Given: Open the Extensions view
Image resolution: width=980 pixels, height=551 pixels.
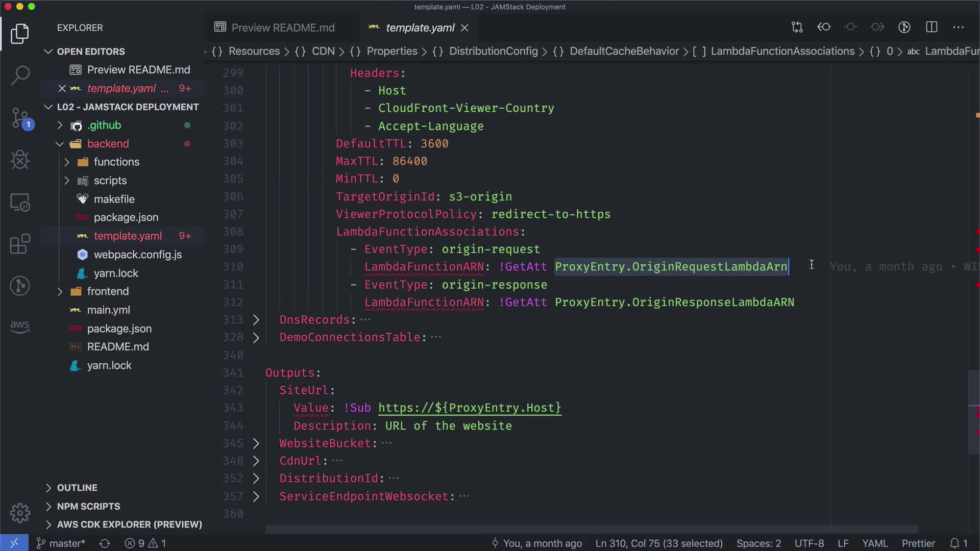Looking at the screenshot, I should 20,244.
